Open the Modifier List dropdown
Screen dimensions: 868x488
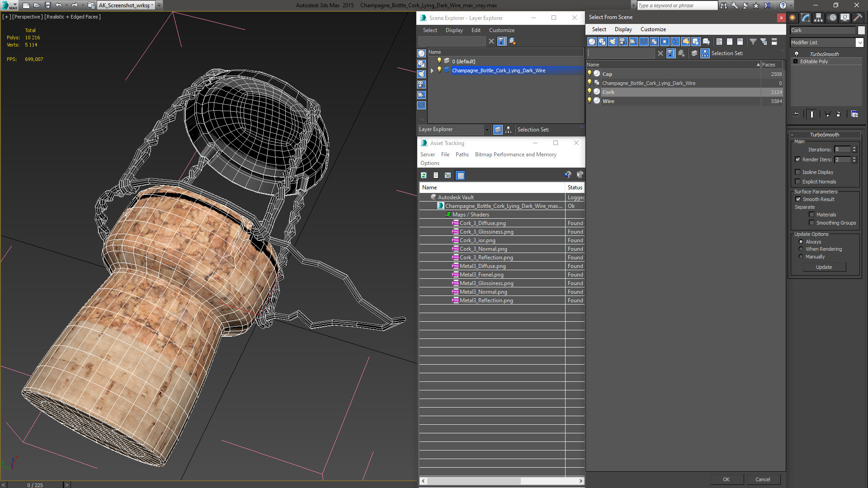coord(859,42)
